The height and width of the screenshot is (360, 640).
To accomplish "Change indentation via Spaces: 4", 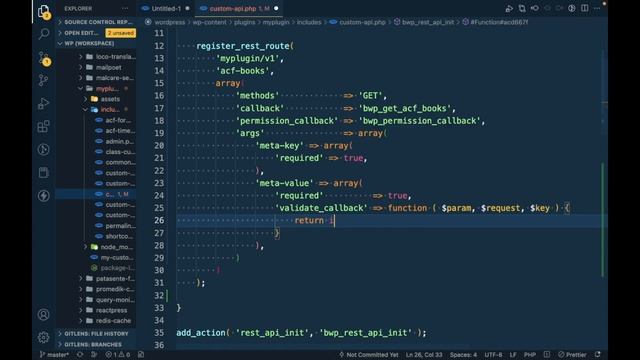I will click(x=463, y=355).
